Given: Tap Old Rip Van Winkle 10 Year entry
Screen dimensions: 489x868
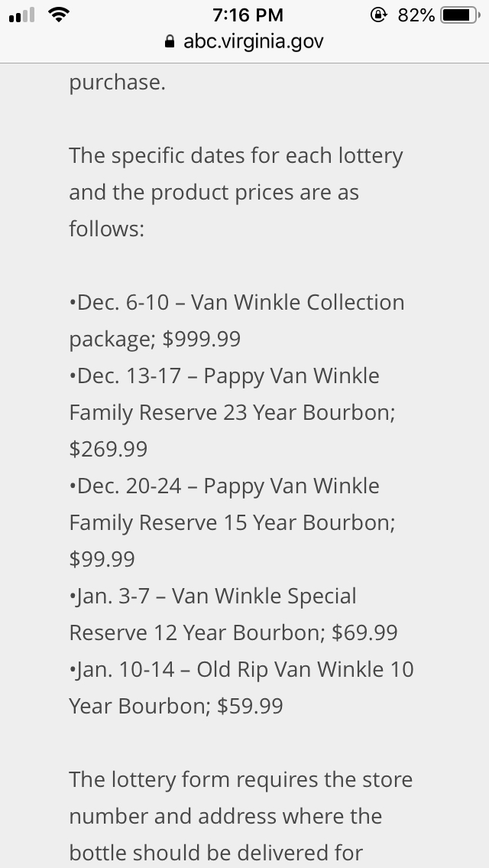Looking at the screenshot, I should [241, 688].
